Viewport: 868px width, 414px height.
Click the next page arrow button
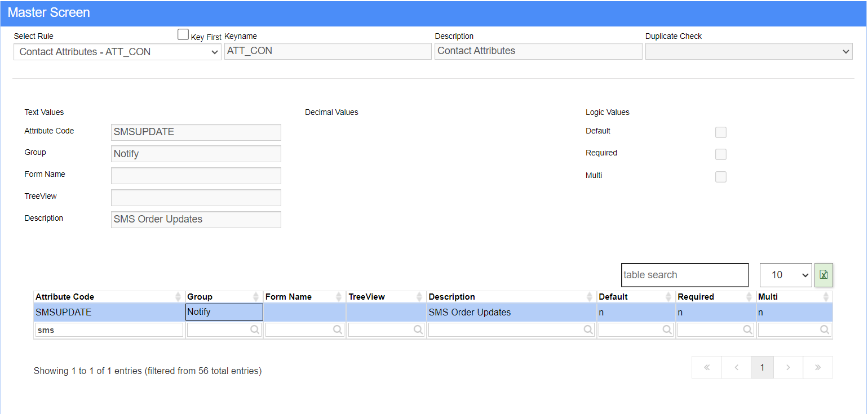click(x=788, y=367)
